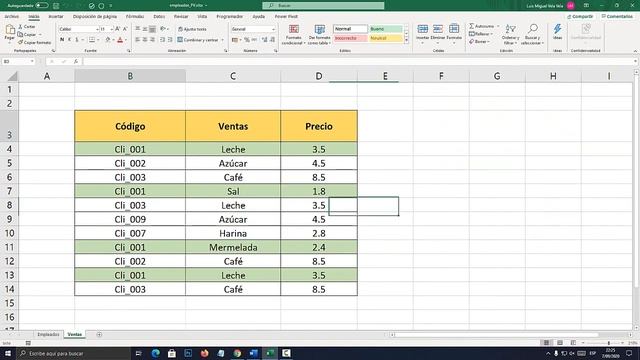Viewport: 640px width, 360px height.
Task: Align text left in the cell
Action: coord(138,40)
